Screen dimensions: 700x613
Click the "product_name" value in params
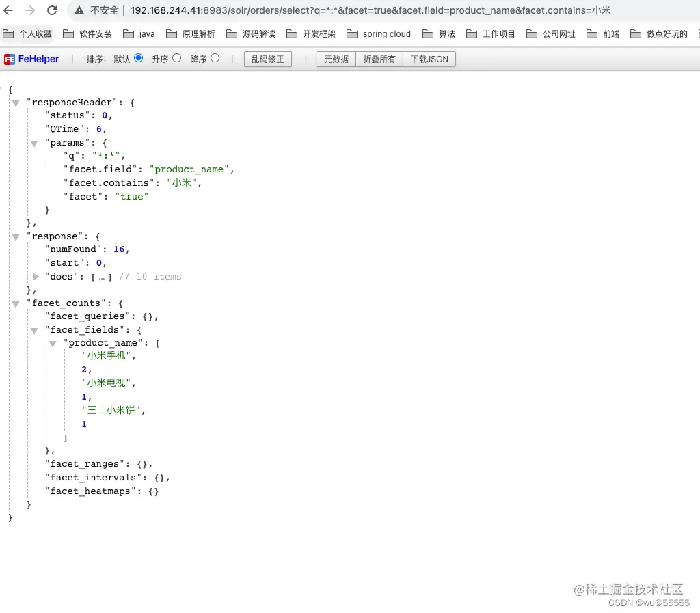pos(189,169)
